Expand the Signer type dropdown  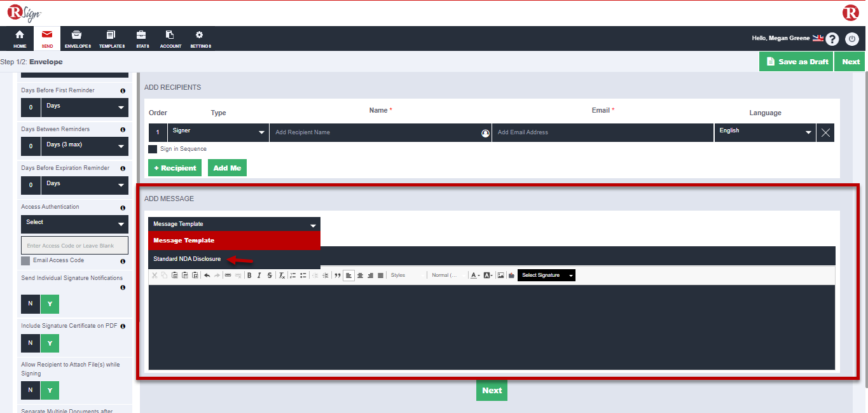(218, 132)
